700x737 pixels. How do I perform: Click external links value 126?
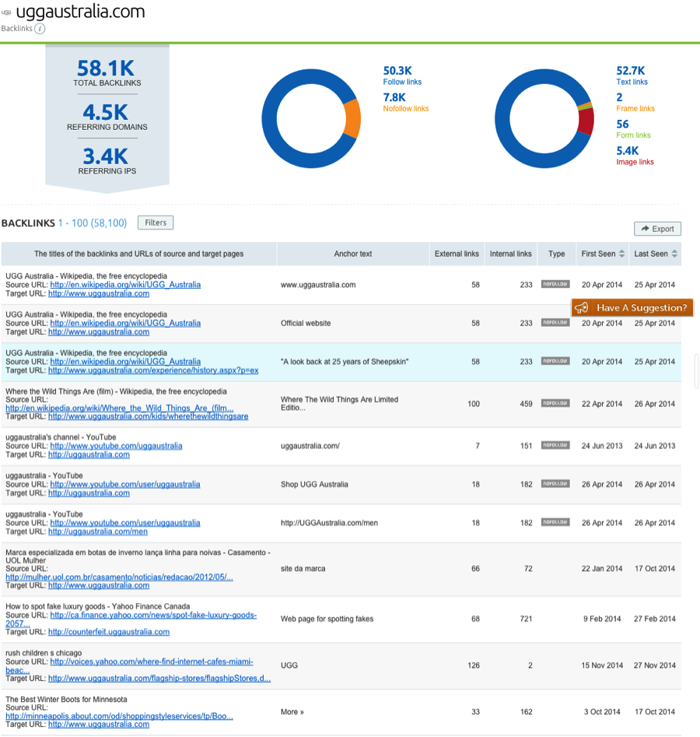tap(474, 665)
